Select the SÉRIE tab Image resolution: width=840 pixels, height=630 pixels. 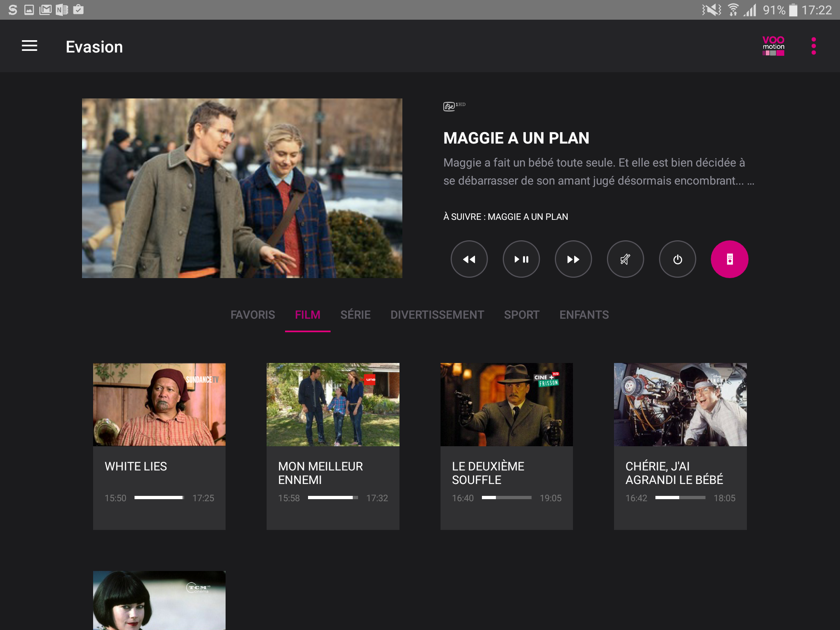[x=355, y=315]
